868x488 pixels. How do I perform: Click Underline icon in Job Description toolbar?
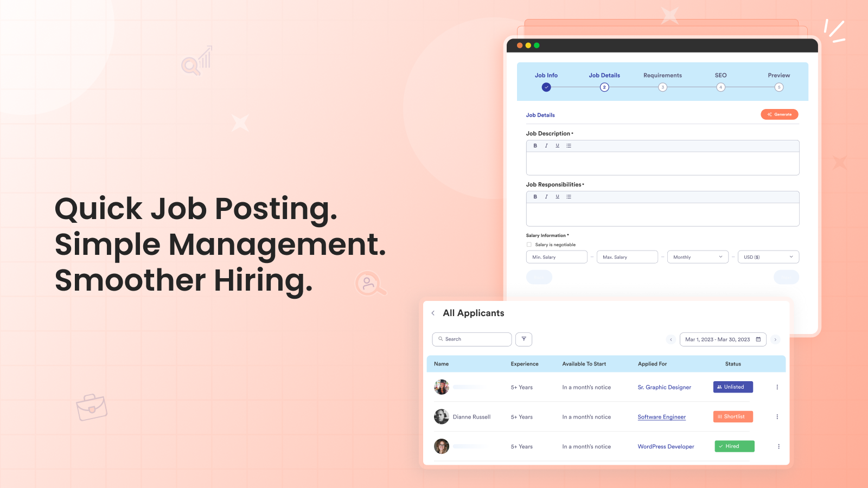click(557, 146)
